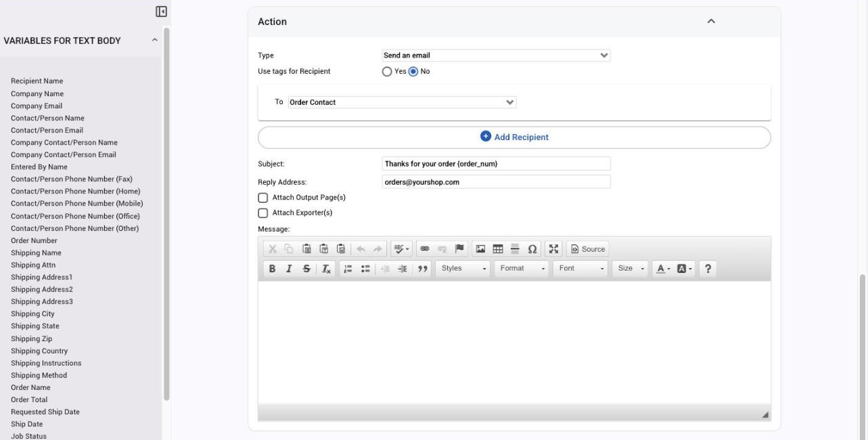The width and height of the screenshot is (868, 440).
Task: Select No for Use tags for Recipient
Action: 413,72
